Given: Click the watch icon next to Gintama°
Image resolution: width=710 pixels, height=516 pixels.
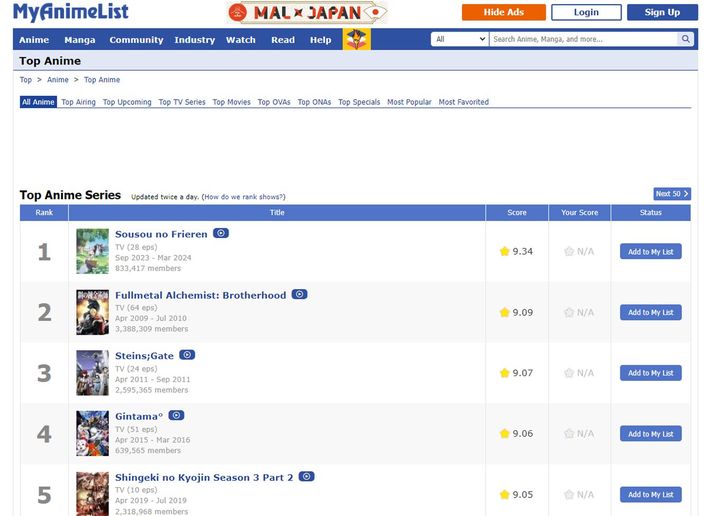Looking at the screenshot, I should pos(176,416).
